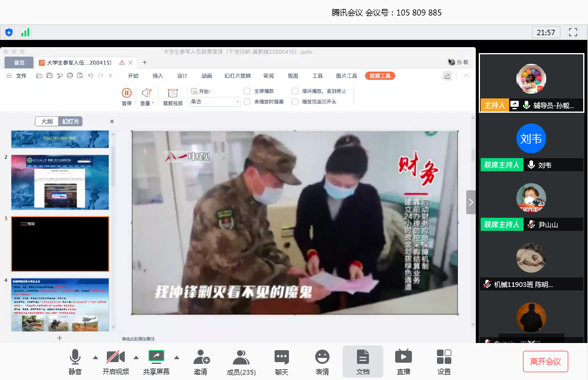Select slide 4 thumbnail in panel
The image size is (588, 380).
tap(60, 304)
